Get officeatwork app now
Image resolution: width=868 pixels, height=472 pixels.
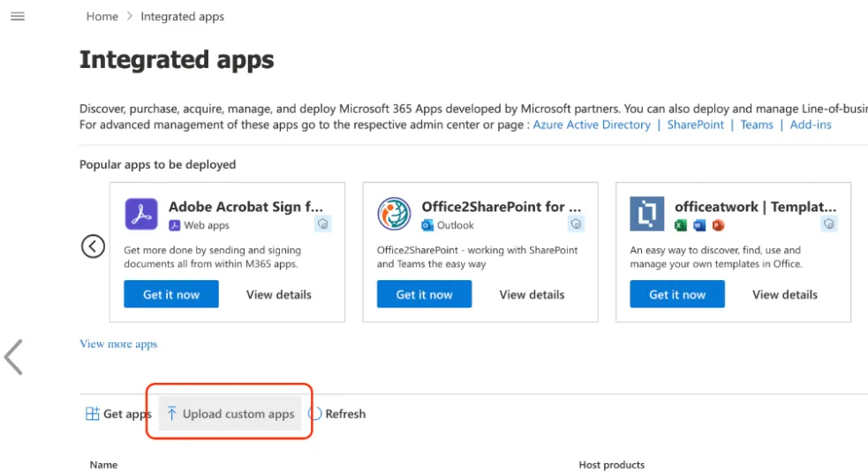(677, 294)
